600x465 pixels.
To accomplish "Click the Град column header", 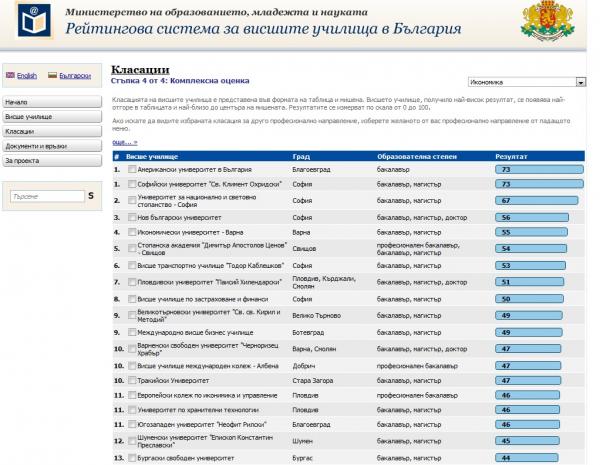I will (301, 157).
